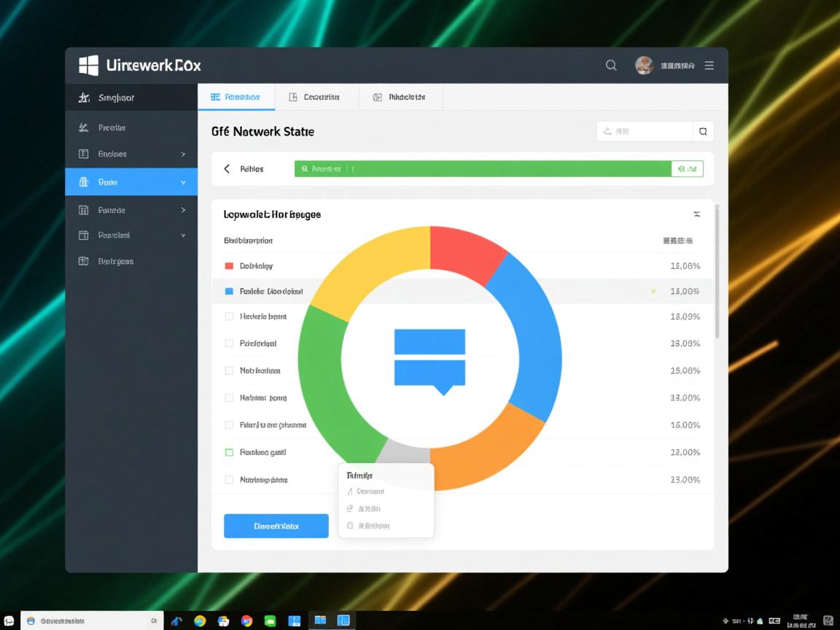Click the back chevron next to the breadcrumb label
Viewport: 840px width, 630px height.
point(226,168)
